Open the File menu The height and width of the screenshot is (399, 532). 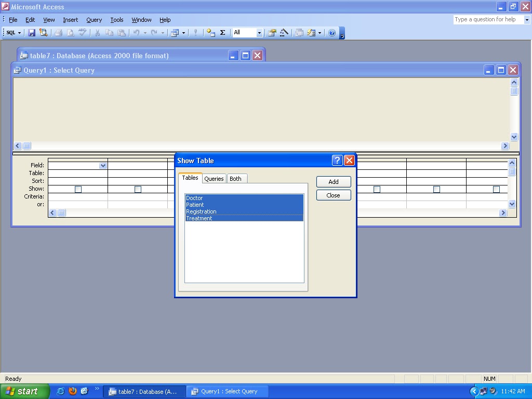[13, 20]
